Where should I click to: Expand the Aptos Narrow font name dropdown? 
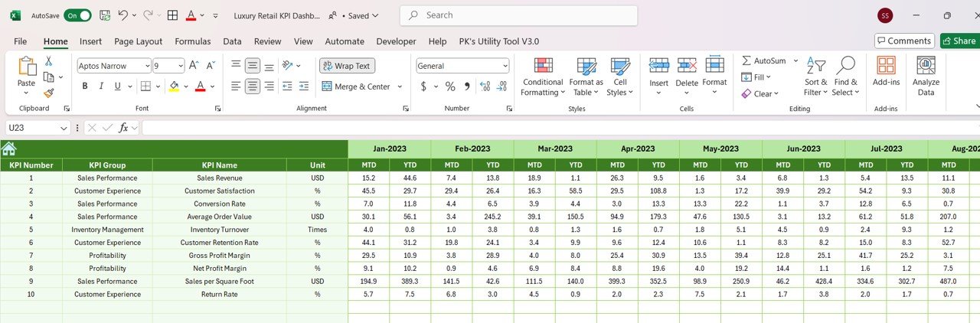pyautogui.click(x=145, y=67)
